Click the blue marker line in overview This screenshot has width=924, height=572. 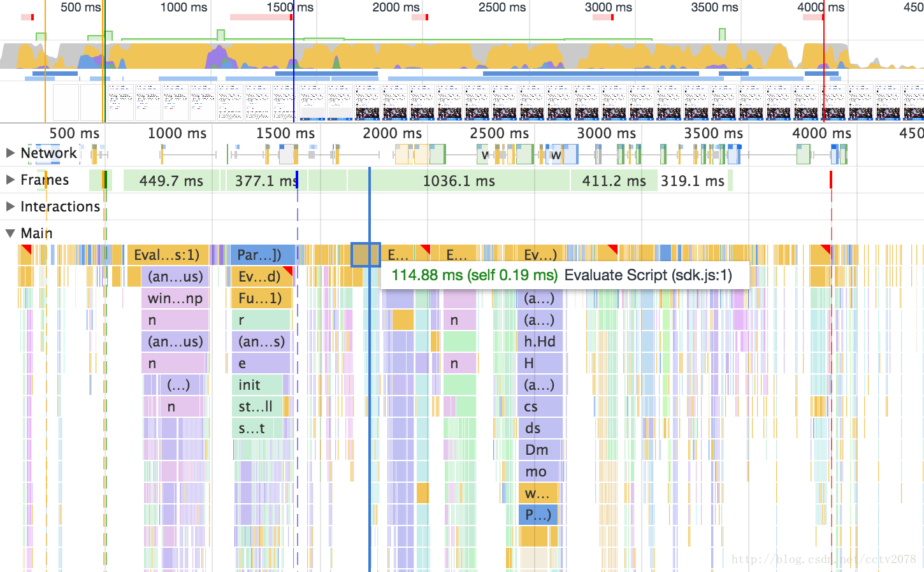[x=294, y=61]
